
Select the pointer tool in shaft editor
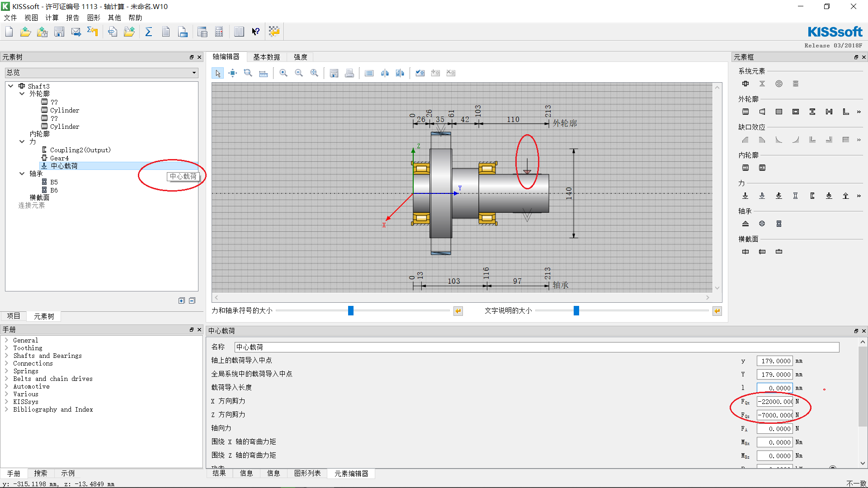coord(217,73)
